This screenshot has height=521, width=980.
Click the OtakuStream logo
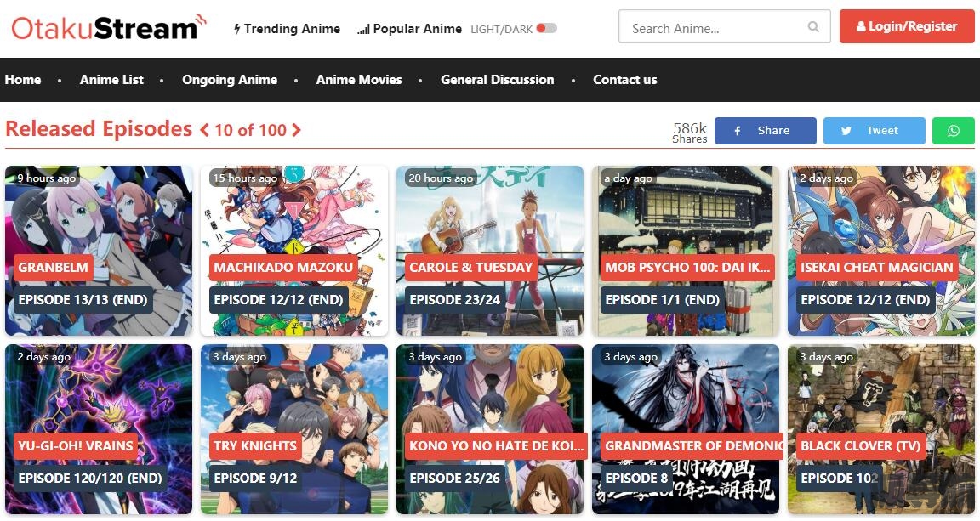tap(109, 27)
